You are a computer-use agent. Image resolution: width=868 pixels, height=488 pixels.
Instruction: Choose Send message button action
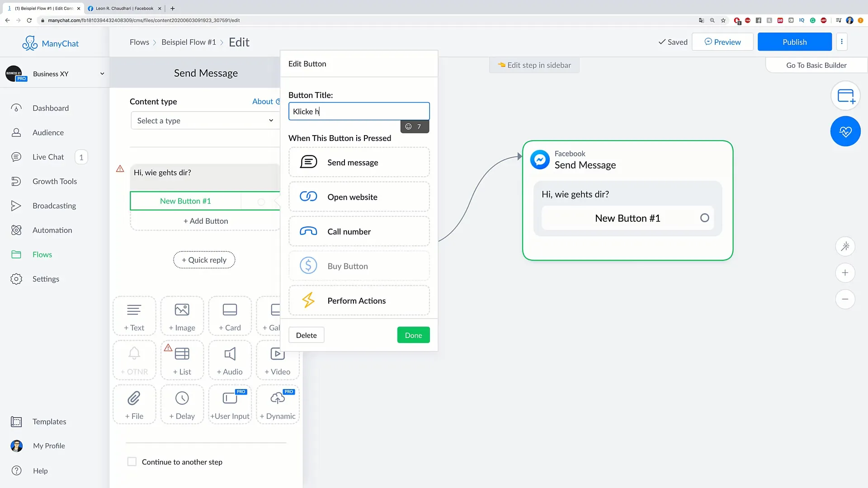point(359,162)
